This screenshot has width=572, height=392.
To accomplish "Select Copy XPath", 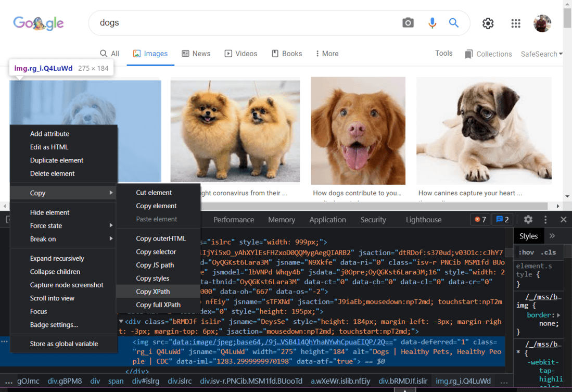I will coord(158,292).
